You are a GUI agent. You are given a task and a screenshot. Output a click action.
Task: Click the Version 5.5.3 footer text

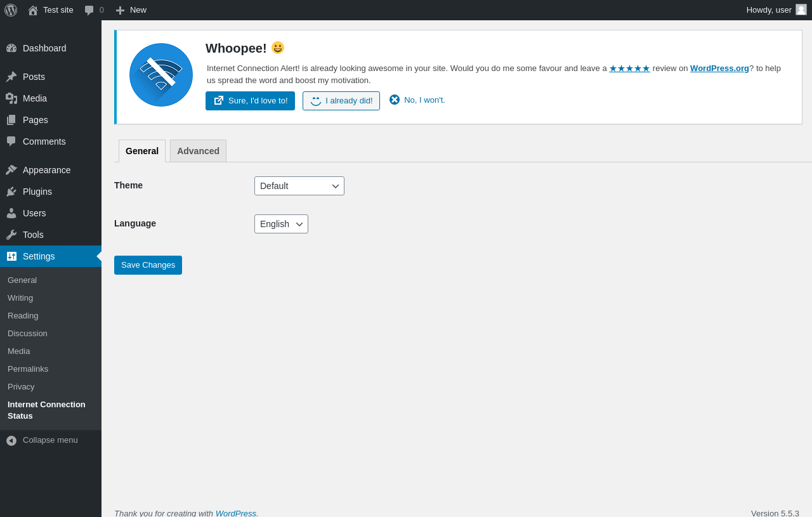tap(775, 513)
